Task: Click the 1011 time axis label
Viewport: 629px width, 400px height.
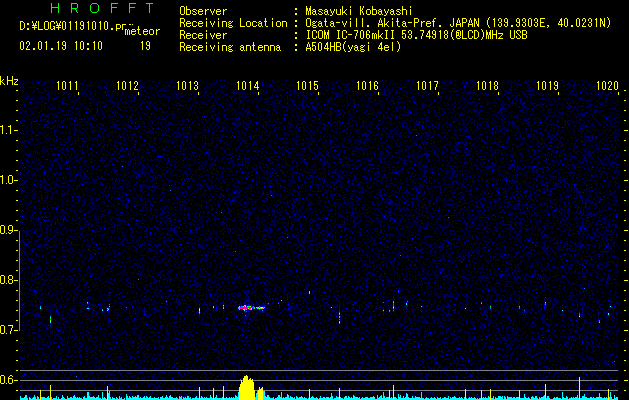Action: click(67, 85)
